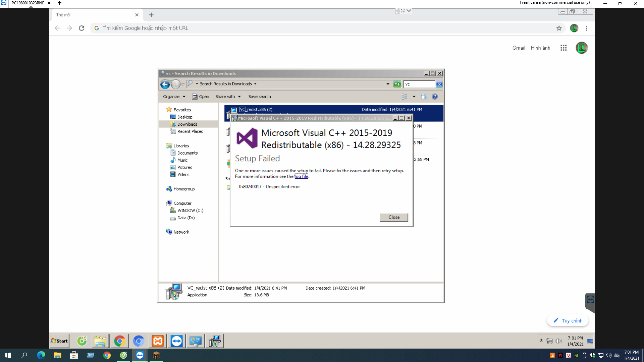Clear the search box with blue X

tap(439, 84)
